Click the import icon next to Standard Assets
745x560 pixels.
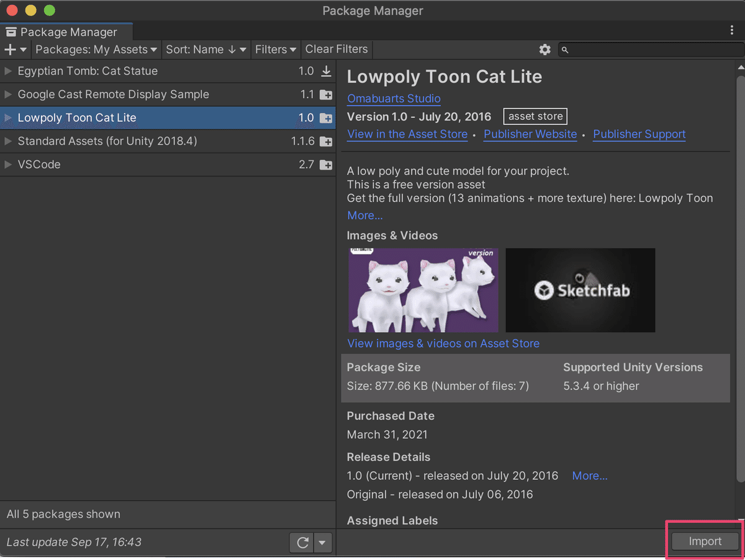[x=326, y=142]
